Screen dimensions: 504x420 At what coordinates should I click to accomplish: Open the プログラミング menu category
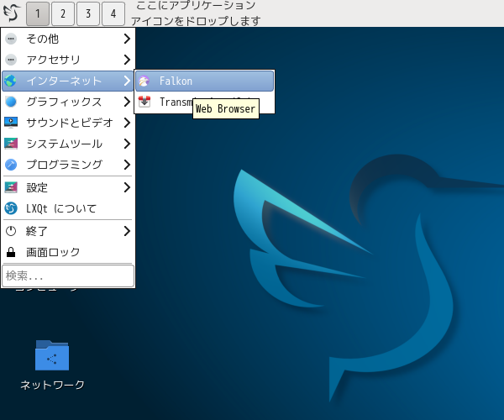point(68,165)
